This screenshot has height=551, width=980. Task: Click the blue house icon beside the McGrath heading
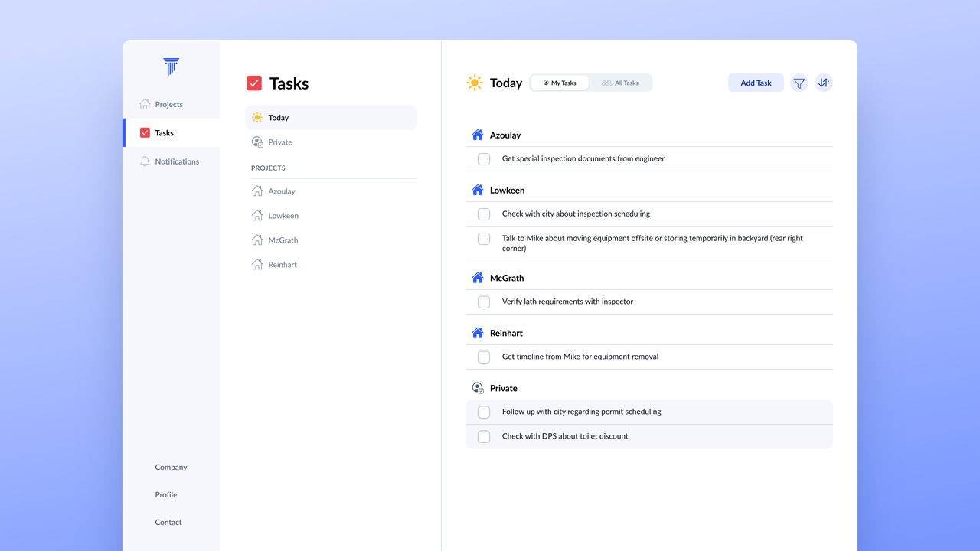point(478,278)
